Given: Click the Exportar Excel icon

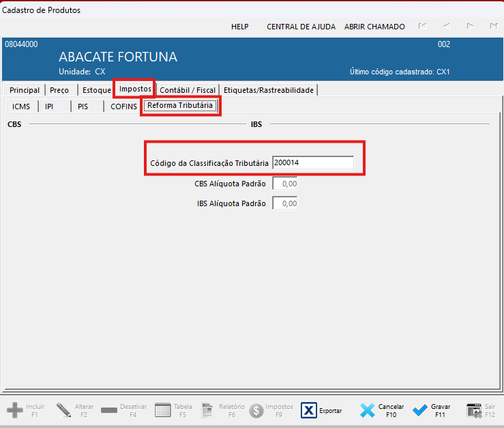Looking at the screenshot, I should [x=309, y=410].
